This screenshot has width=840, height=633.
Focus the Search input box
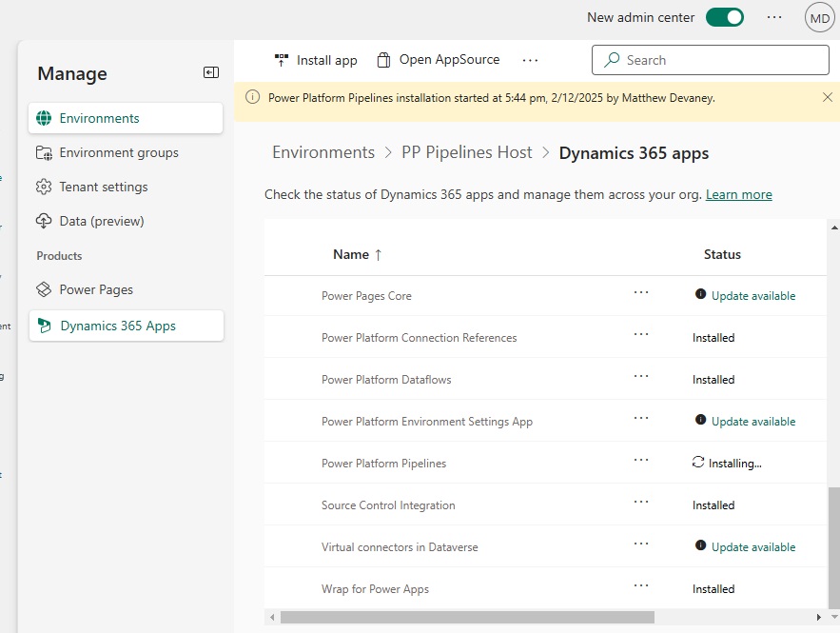pos(711,60)
